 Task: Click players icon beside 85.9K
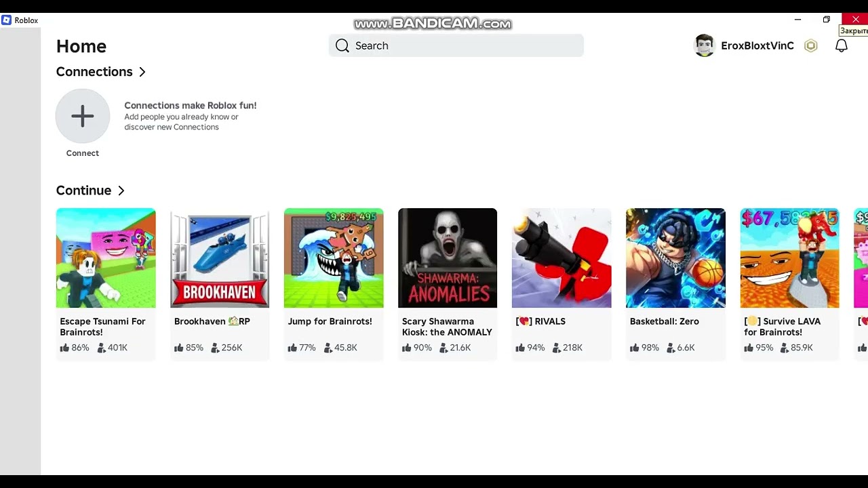point(785,348)
